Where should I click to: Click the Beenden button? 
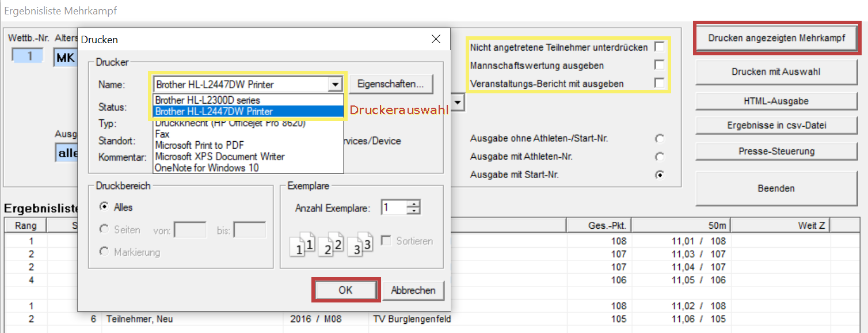click(x=776, y=188)
